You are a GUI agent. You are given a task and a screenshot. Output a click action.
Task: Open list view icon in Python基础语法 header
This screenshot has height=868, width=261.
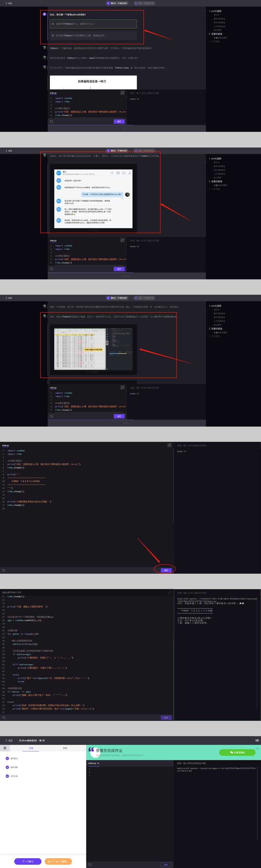(257, 740)
